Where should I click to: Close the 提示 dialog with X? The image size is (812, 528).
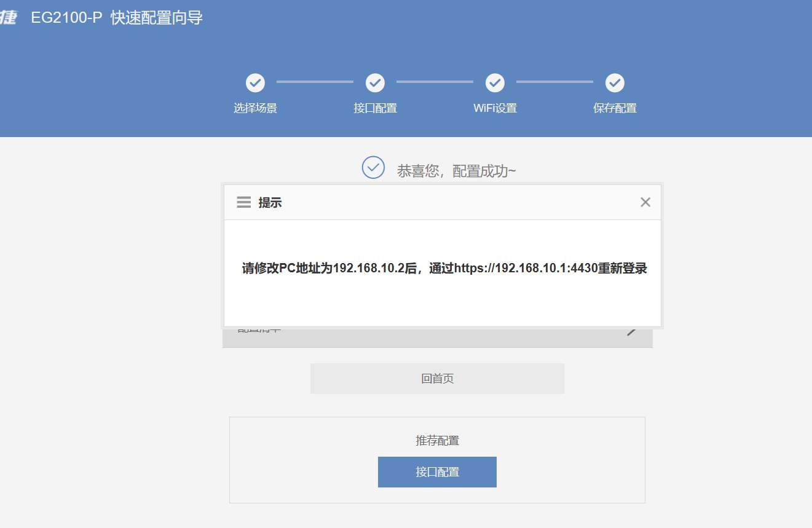[x=645, y=202]
